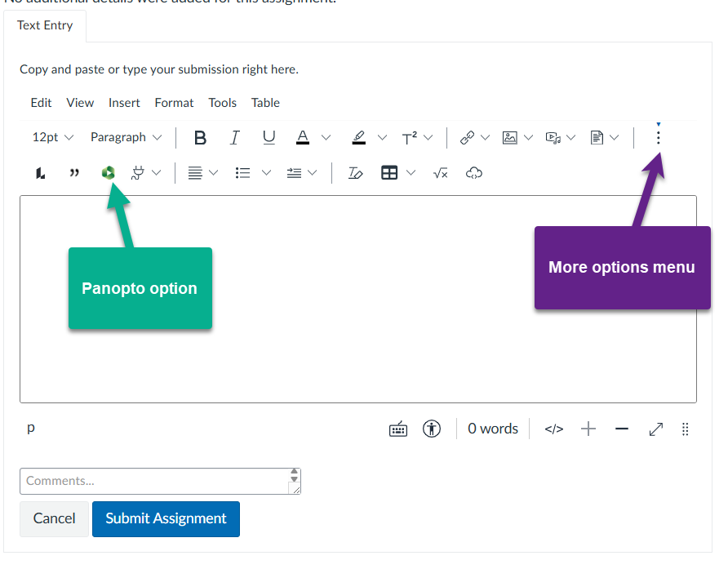
Task: Open the Edit menu
Action: tap(41, 103)
